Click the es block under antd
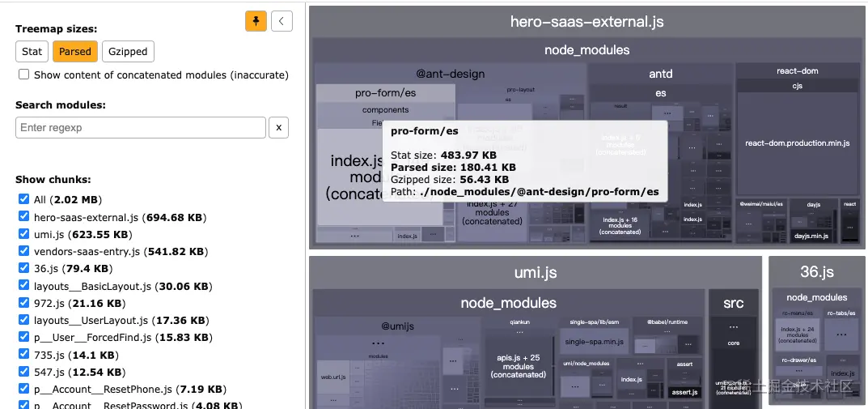868x409 pixels. tap(660, 93)
